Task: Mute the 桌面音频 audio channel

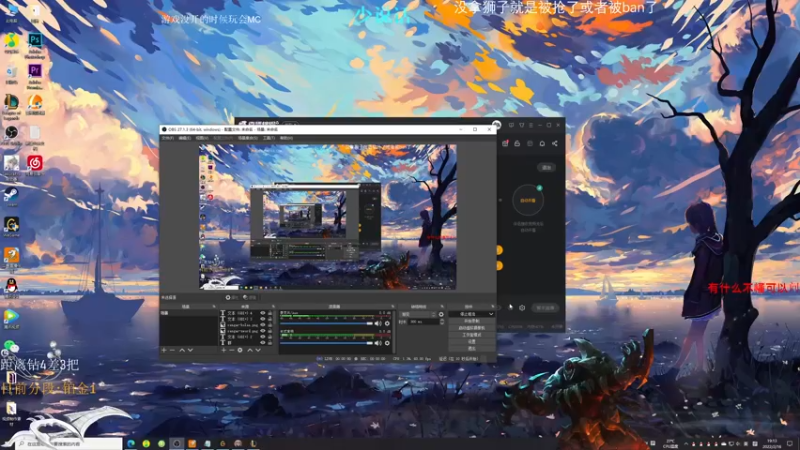Action: pyautogui.click(x=378, y=343)
